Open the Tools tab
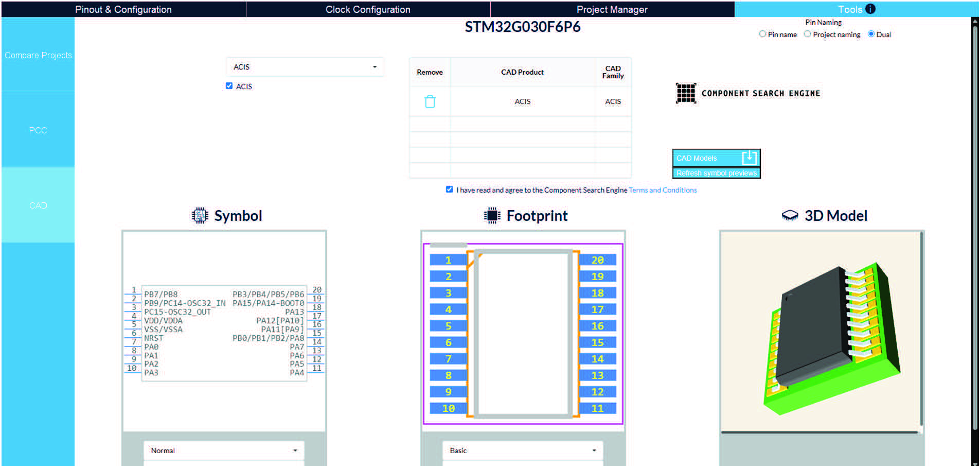The image size is (980, 466). point(857,9)
